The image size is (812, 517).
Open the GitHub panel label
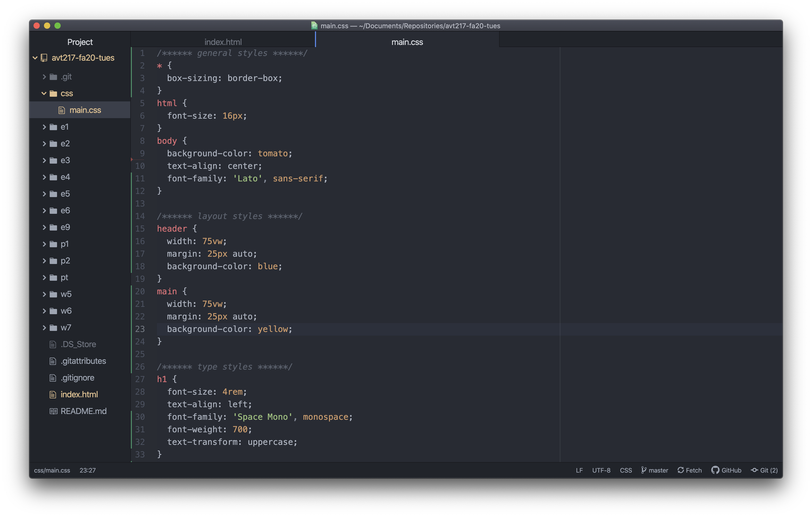coord(731,470)
